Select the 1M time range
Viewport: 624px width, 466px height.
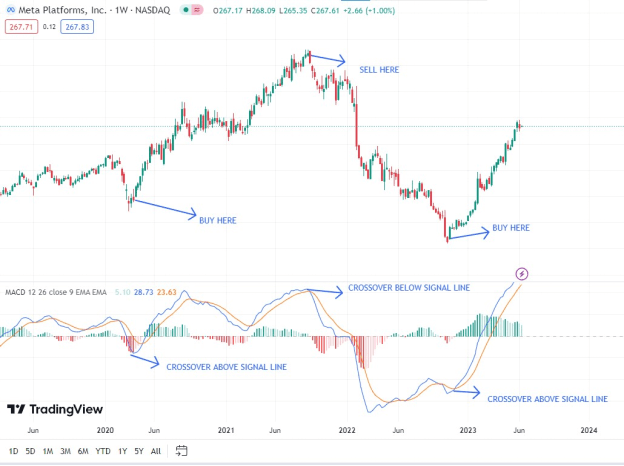coord(48,451)
